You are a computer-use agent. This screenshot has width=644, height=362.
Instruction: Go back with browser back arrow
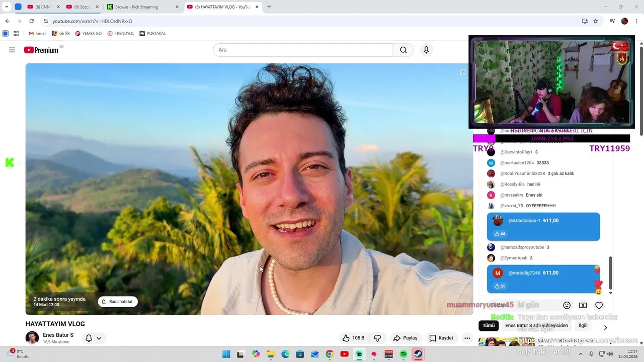coord(7,21)
